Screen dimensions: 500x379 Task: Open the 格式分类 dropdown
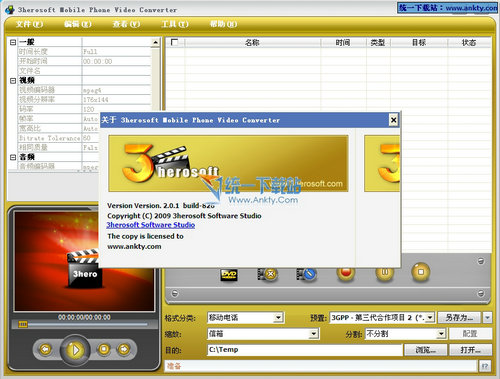(x=278, y=318)
